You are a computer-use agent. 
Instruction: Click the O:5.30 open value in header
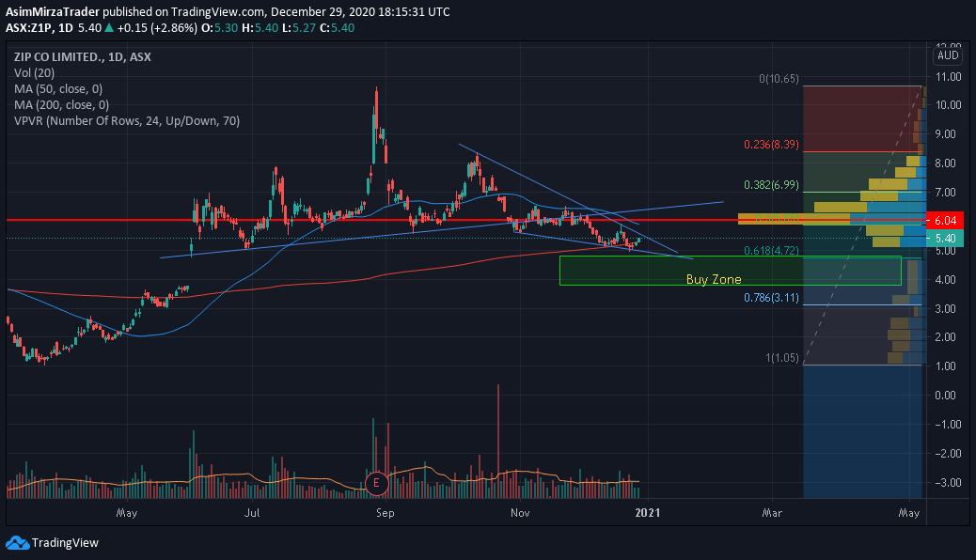[220, 28]
